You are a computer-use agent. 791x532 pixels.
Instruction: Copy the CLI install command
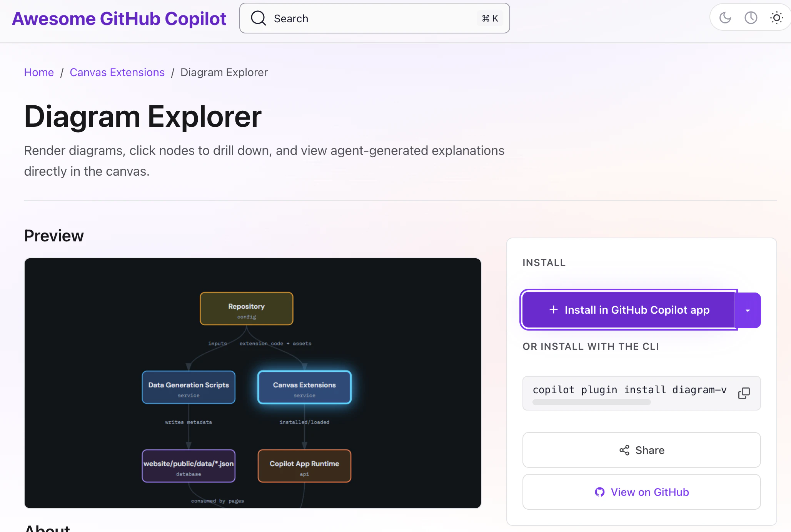coord(744,393)
